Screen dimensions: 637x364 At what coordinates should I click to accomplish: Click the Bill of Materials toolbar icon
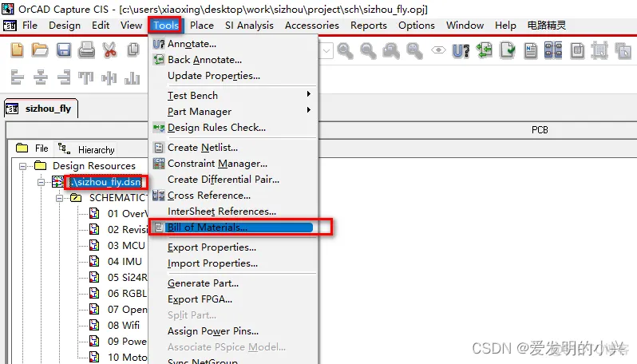pyautogui.click(x=577, y=51)
